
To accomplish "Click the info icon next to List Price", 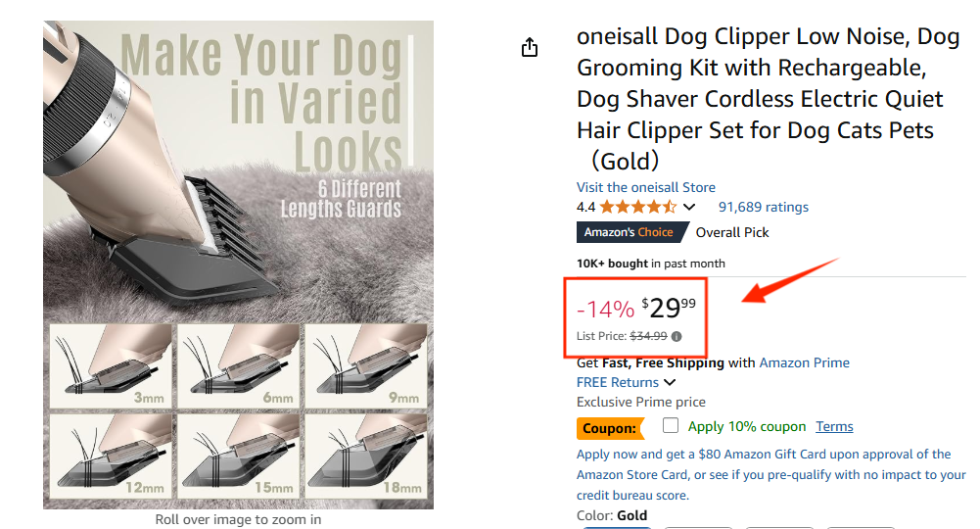I will tap(677, 336).
